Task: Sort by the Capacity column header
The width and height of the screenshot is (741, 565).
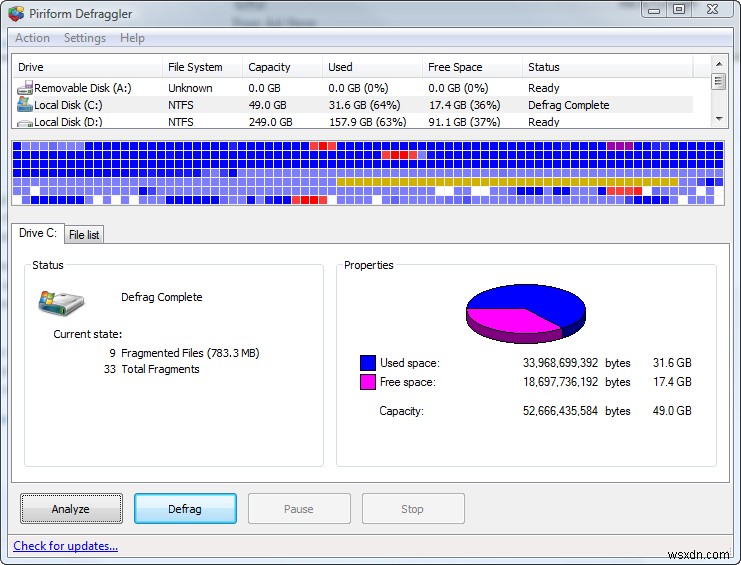Action: point(282,67)
